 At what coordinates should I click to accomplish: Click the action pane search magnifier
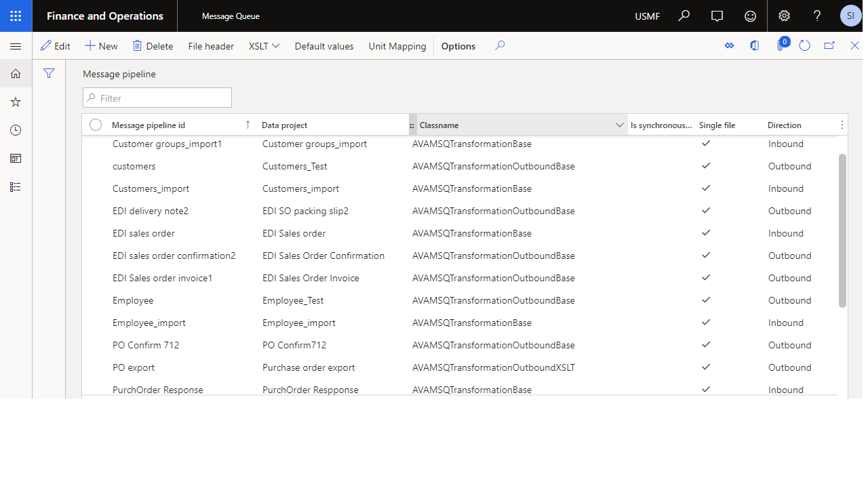click(500, 45)
